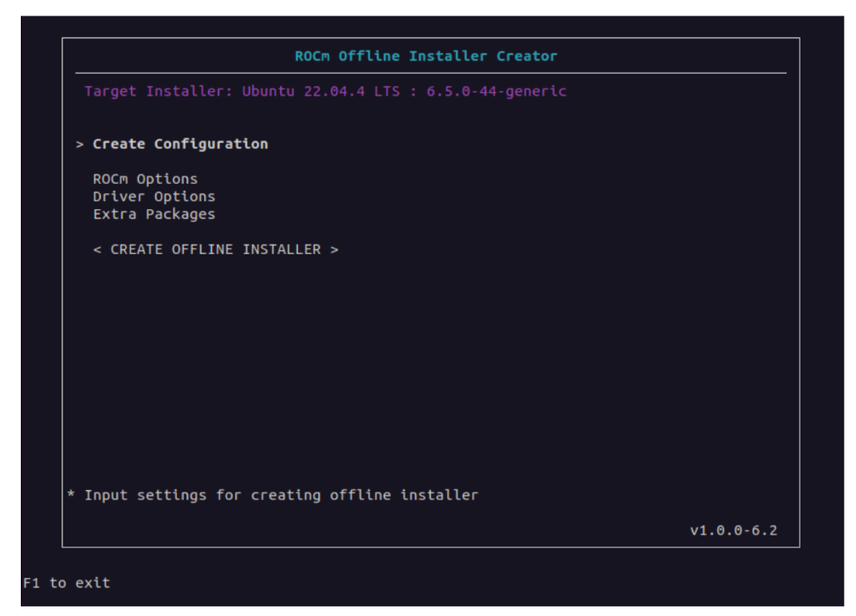Select the Create Configuration entry
856x616 pixels.
180,144
